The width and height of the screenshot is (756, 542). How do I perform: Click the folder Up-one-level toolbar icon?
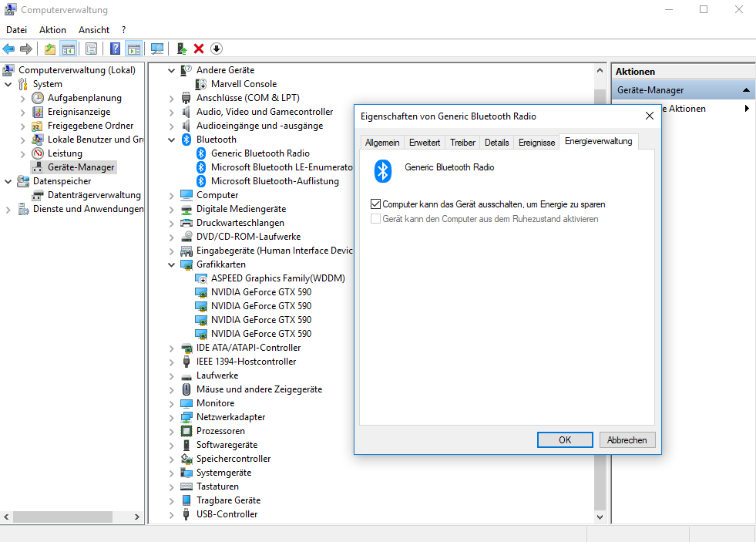[49, 49]
